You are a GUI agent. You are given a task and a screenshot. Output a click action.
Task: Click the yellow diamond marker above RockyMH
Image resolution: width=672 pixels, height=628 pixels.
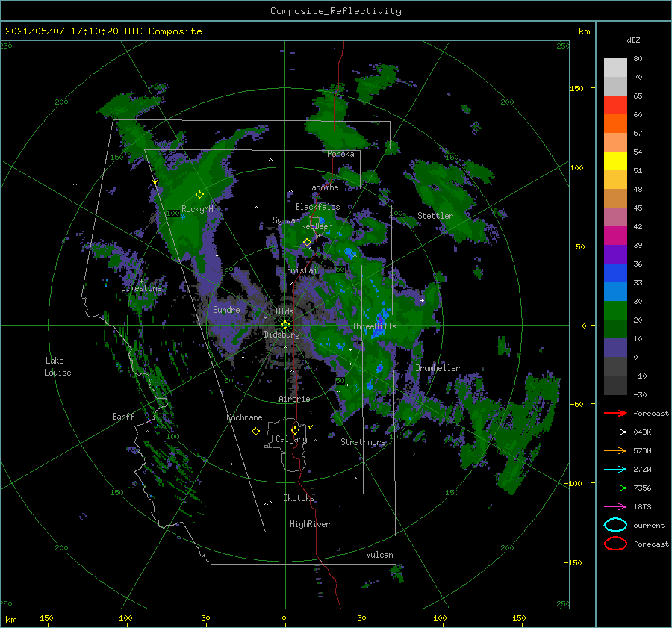click(x=199, y=195)
